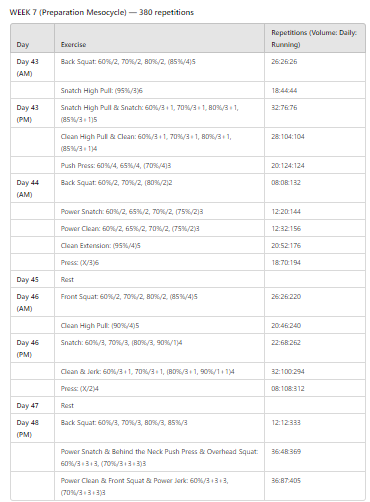Select the Day 47 cell
Image resolution: width=370 pixels, height=502 pixels.
pyautogui.click(x=33, y=405)
